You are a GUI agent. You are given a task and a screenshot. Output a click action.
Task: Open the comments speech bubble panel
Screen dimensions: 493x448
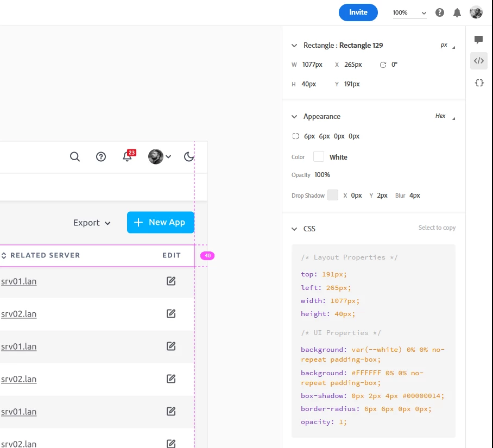tap(478, 39)
